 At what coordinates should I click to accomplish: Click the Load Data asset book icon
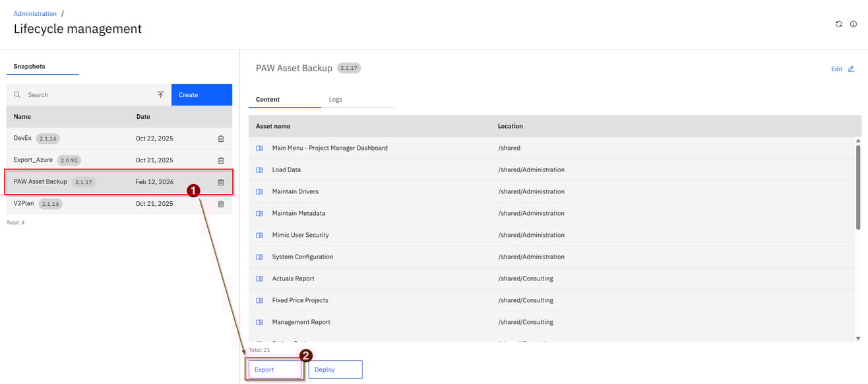point(259,170)
